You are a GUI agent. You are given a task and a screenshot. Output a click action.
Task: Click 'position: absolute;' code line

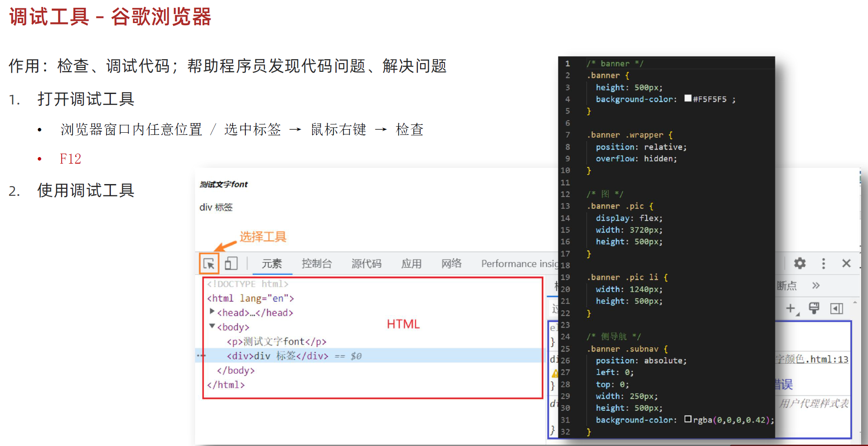coord(641,361)
